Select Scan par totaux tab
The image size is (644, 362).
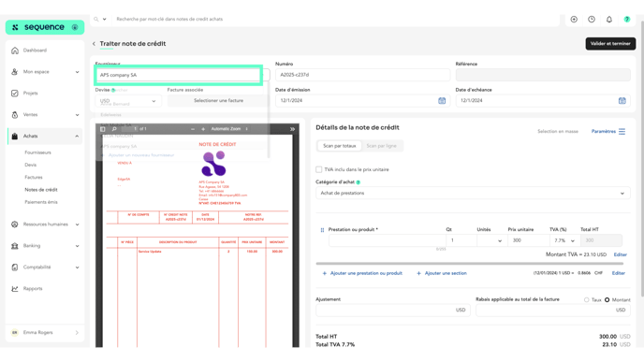coord(340,146)
